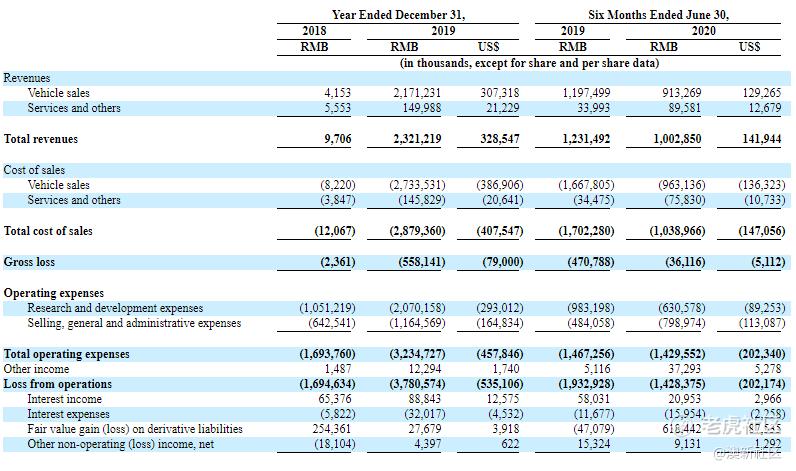Select the 89,581 value
Screen dimensions: 796x471
coord(684,108)
